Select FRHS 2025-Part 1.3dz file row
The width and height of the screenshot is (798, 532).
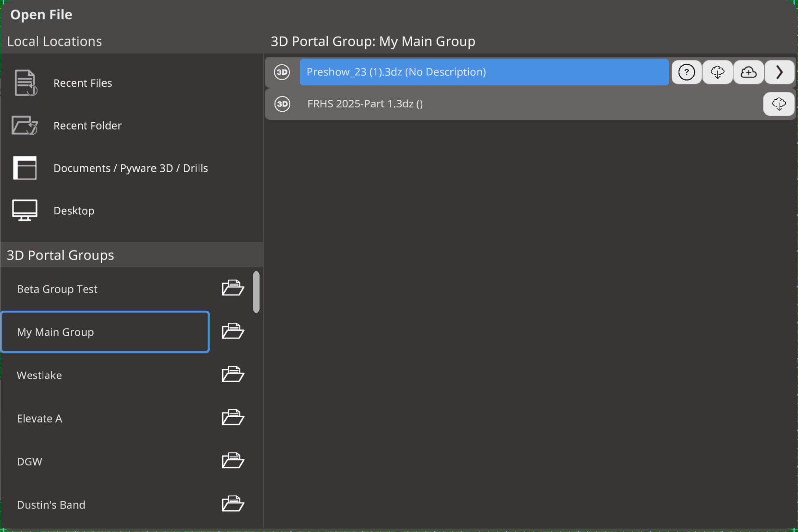pyautogui.click(x=365, y=104)
